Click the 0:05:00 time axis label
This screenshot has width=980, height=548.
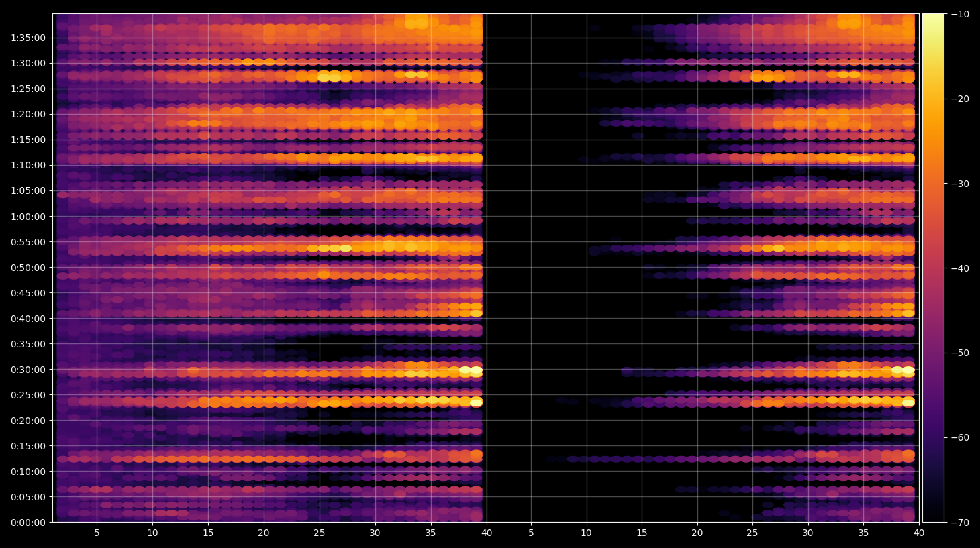pyautogui.click(x=28, y=497)
